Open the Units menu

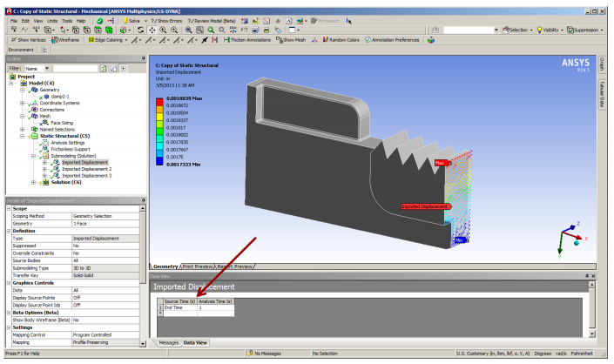(53, 19)
